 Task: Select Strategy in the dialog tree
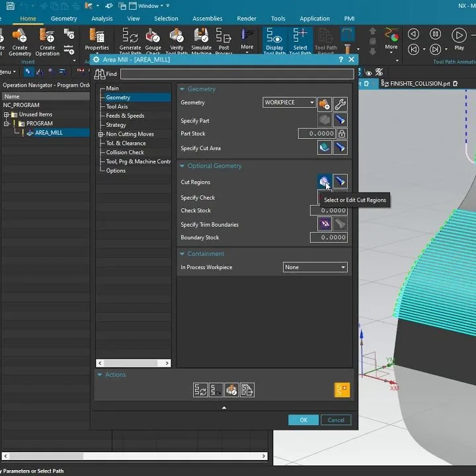pos(116,125)
